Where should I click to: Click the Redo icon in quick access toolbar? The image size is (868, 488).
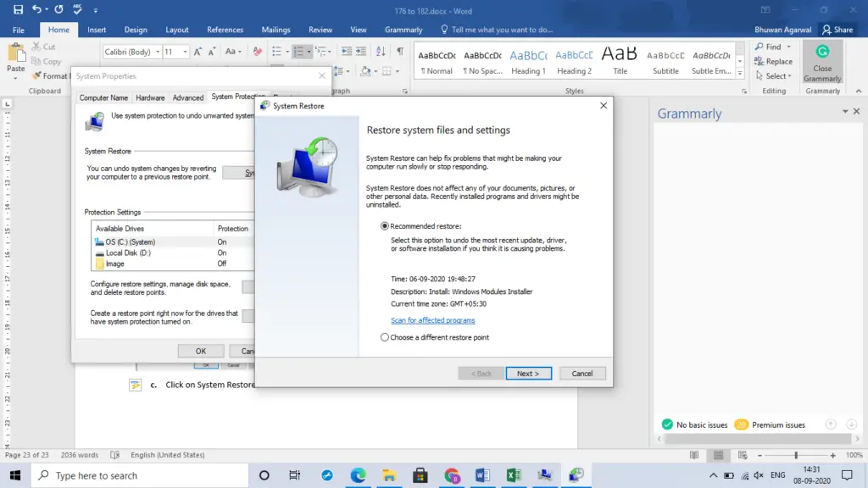pos(58,9)
